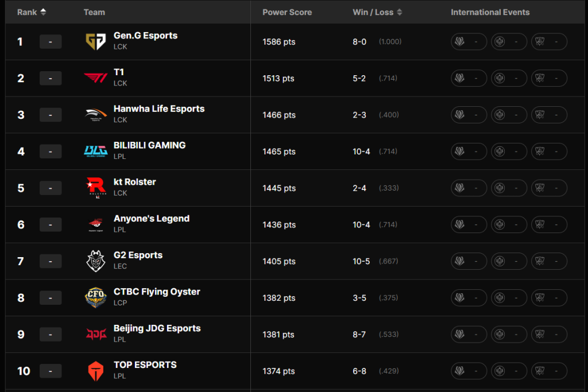The width and height of the screenshot is (588, 392).
Task: Click the rank change indicator for rank 1
Action: pos(51,42)
